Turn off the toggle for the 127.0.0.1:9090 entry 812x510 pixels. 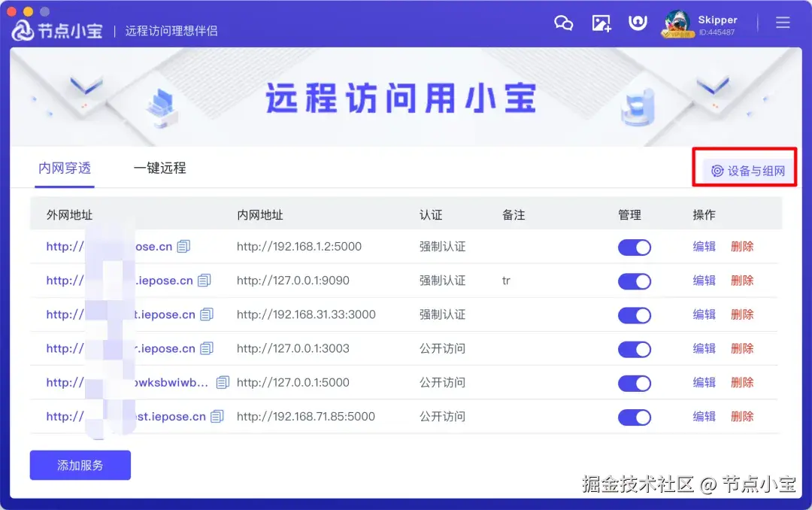click(635, 281)
